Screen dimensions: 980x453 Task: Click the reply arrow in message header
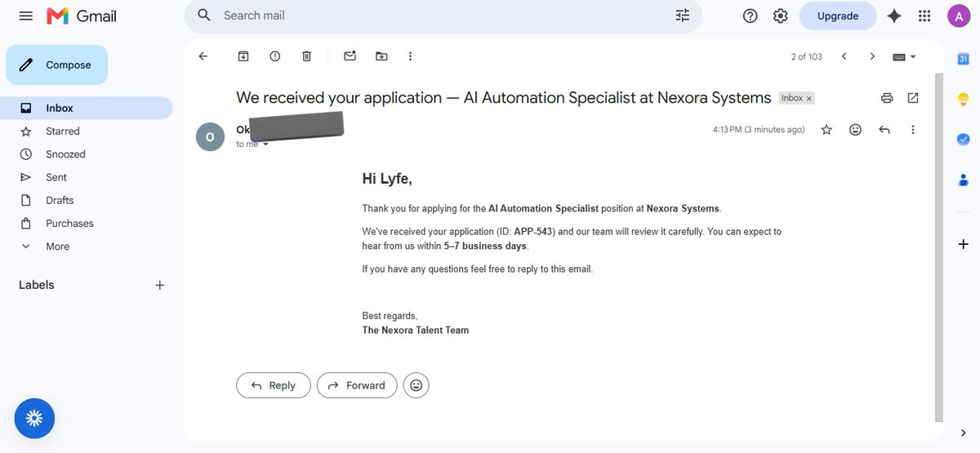pos(884,130)
